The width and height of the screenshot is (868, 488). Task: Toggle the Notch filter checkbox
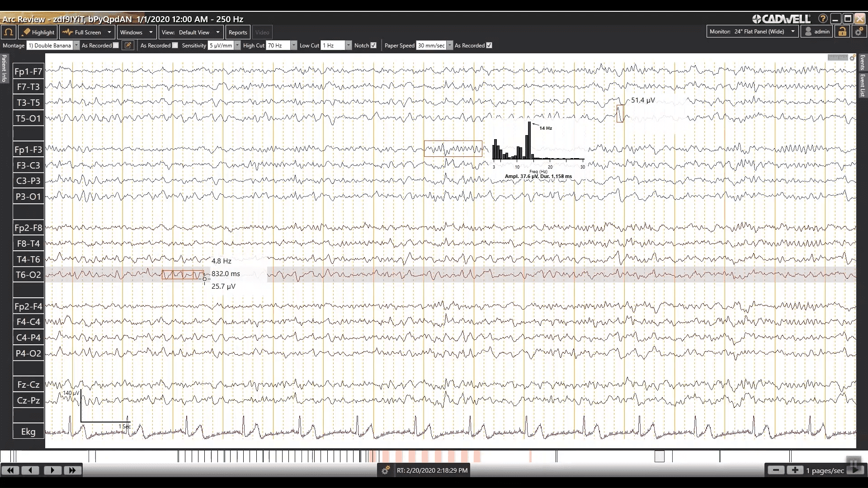pyautogui.click(x=373, y=45)
